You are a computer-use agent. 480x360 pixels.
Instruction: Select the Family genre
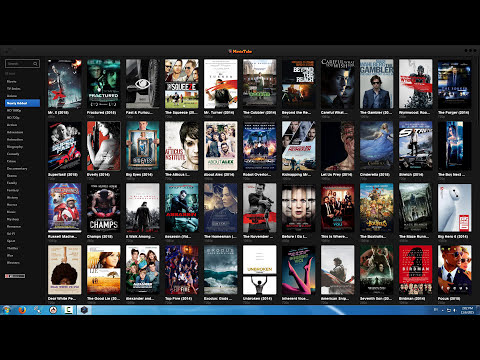click(12, 183)
